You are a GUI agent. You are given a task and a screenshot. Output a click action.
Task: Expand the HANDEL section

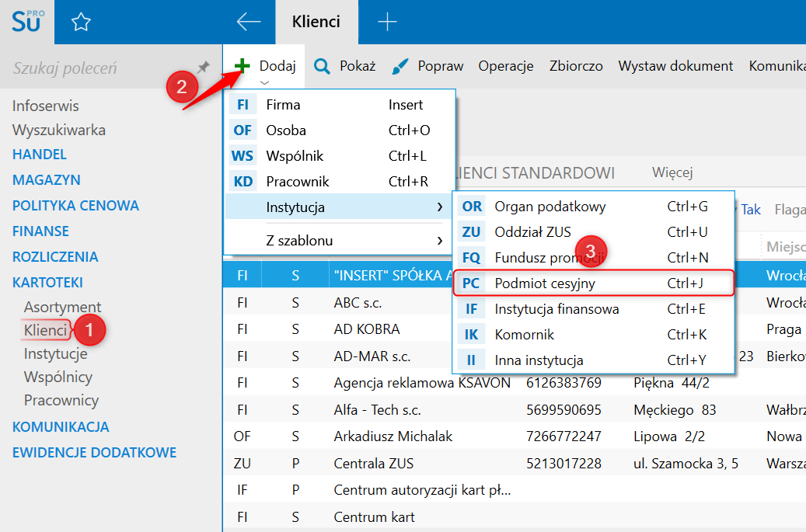[40, 155]
